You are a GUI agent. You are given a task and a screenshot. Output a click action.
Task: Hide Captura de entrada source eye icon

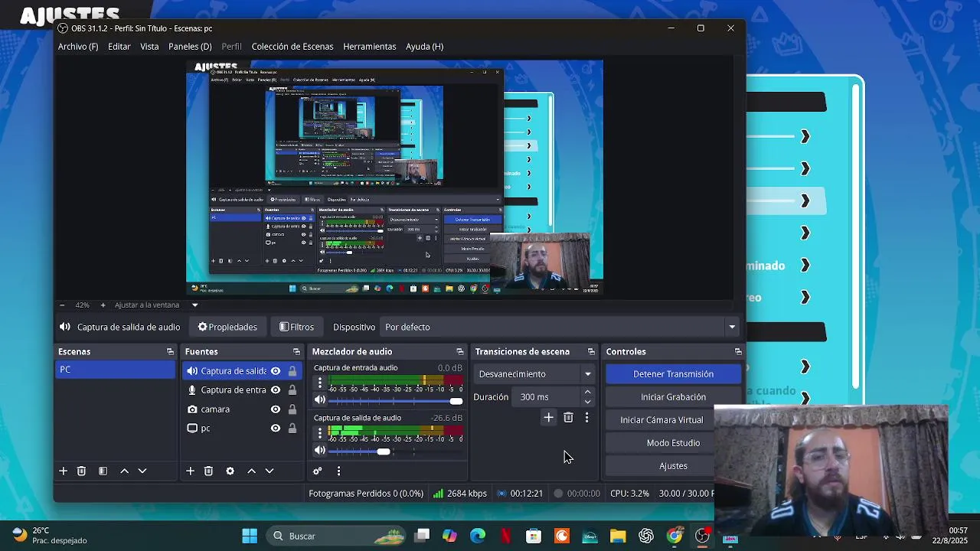pos(276,390)
